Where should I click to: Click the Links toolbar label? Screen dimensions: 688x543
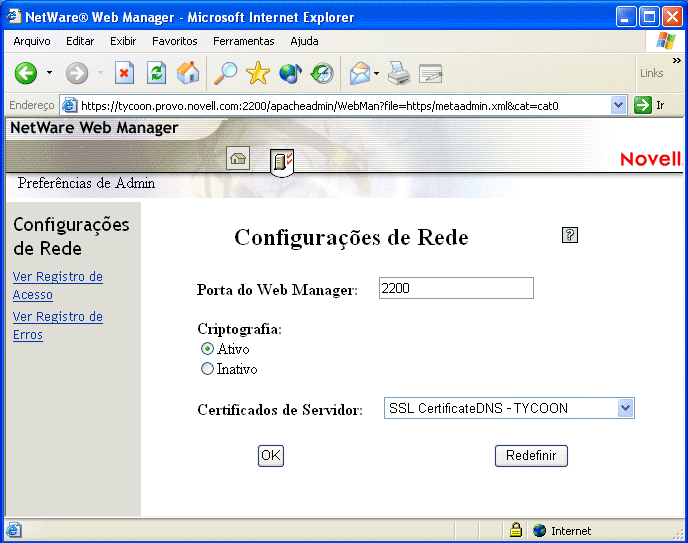tap(651, 73)
